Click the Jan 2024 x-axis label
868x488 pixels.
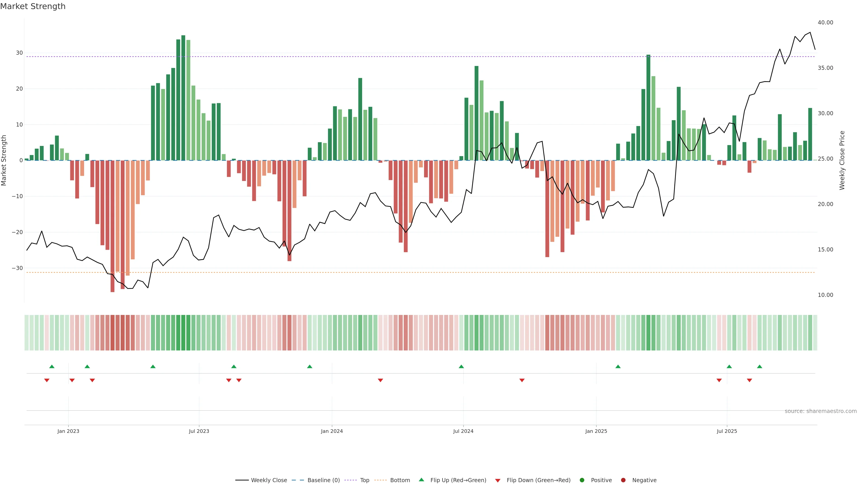coord(332,431)
